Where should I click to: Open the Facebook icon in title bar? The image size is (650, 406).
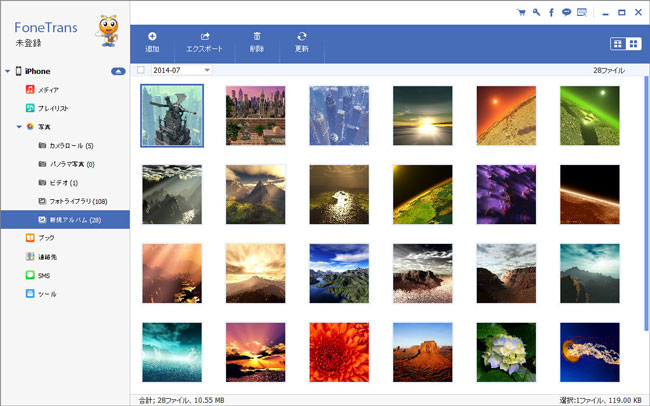(x=551, y=12)
